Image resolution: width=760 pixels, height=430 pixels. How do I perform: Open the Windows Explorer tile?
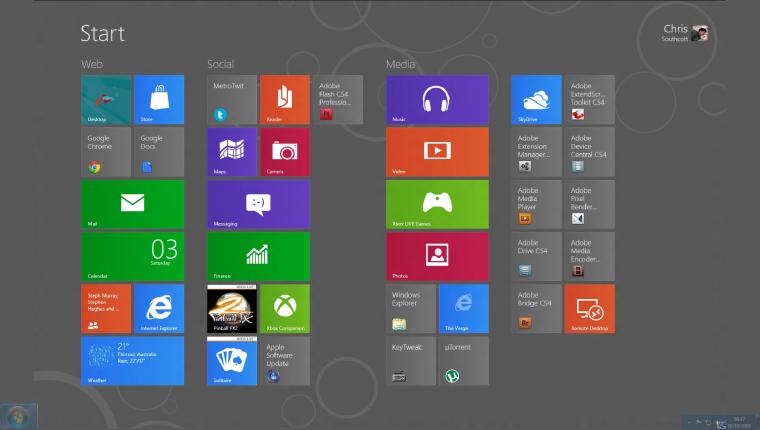pyautogui.click(x=411, y=309)
